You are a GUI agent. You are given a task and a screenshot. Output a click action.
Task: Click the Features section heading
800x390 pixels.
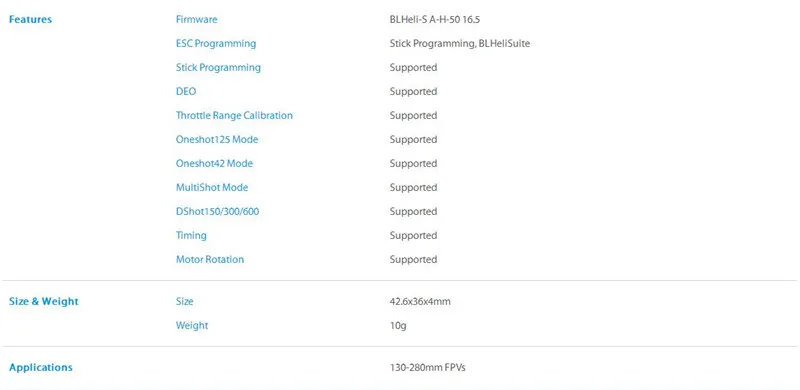(x=30, y=20)
